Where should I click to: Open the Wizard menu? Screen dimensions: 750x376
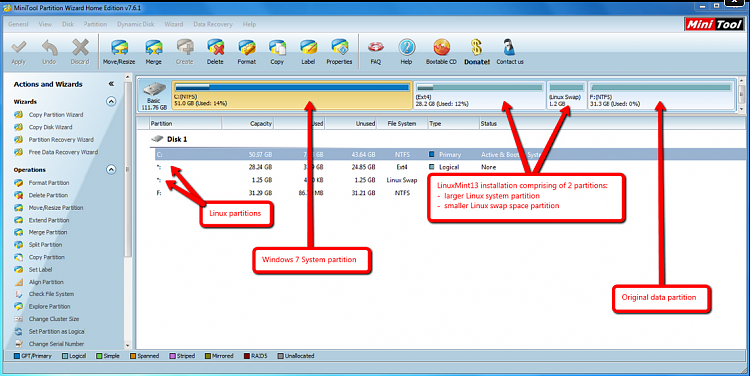tap(174, 24)
